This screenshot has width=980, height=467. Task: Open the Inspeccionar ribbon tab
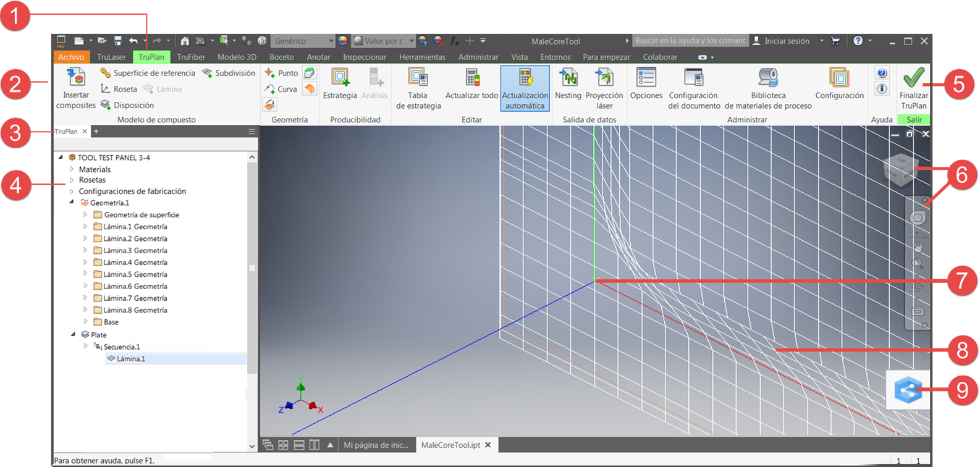pos(365,57)
